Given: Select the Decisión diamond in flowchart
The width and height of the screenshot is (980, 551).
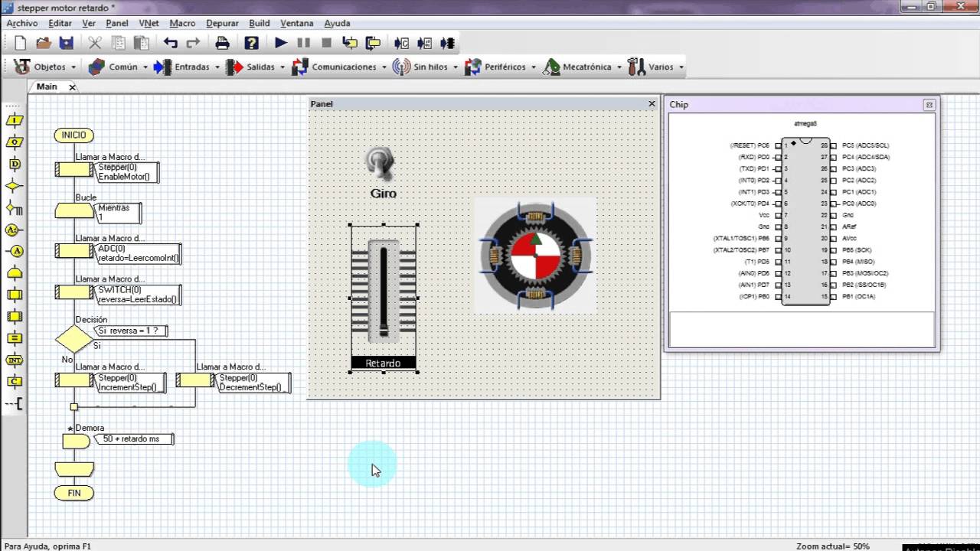Looking at the screenshot, I should pyautogui.click(x=74, y=338).
